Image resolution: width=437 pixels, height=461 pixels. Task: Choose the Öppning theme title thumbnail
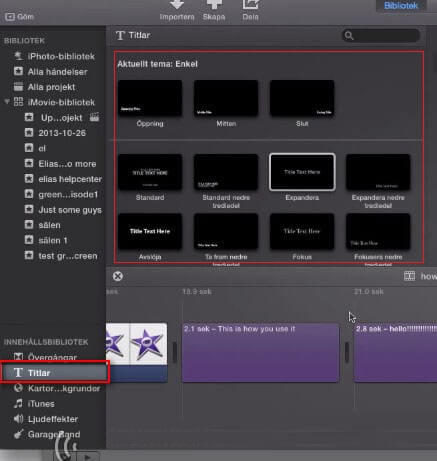point(150,98)
